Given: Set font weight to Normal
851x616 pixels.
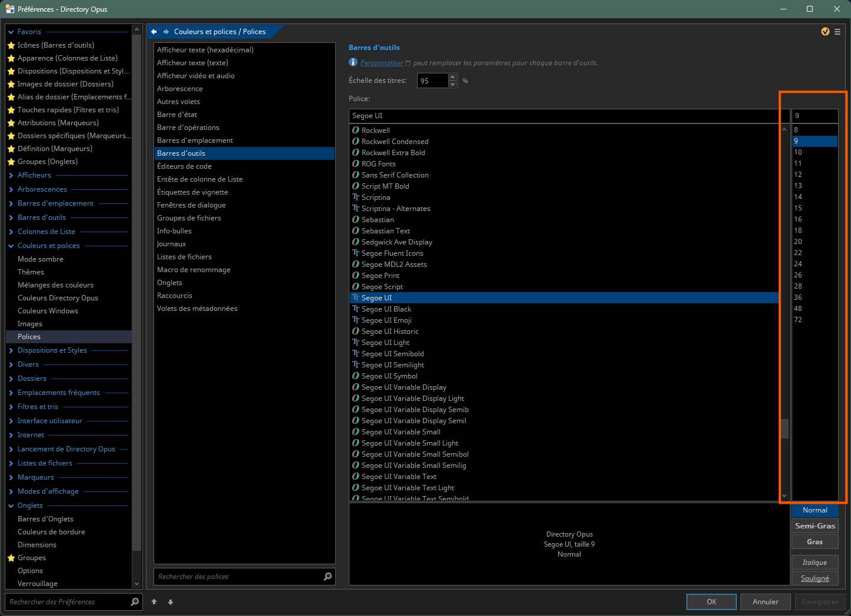Looking at the screenshot, I should pos(815,510).
